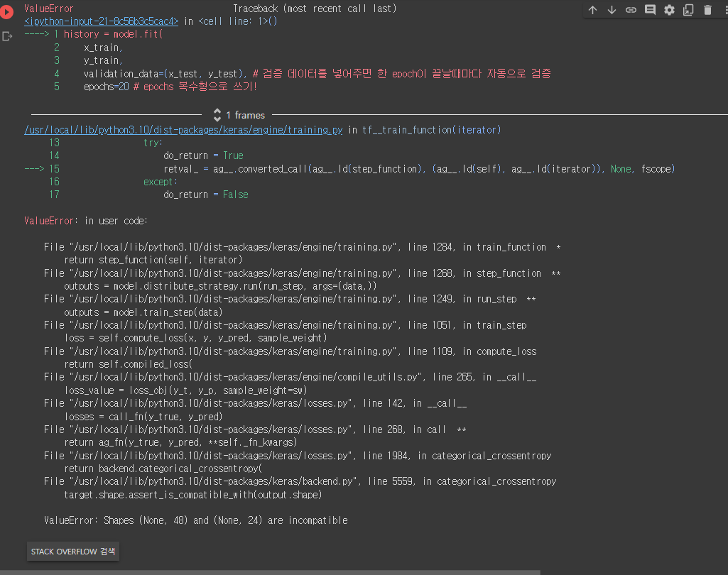The height and width of the screenshot is (575, 728).
Task: Click 'outputs = model.distribute_strategy.run' line
Action: tap(221, 286)
